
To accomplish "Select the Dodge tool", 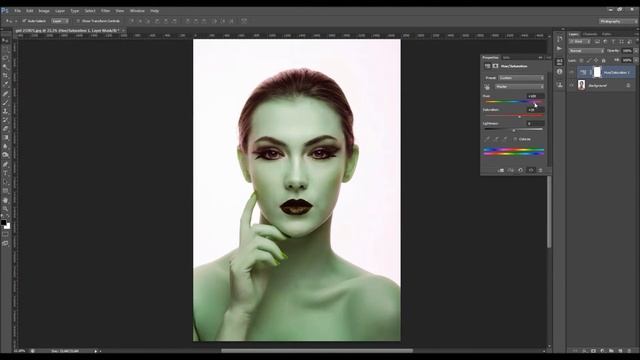I will point(5,155).
